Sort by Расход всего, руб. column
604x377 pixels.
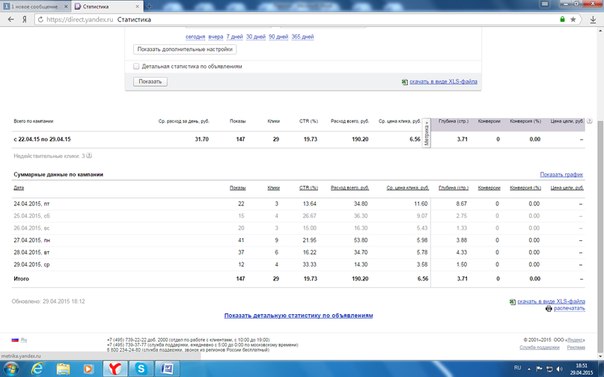pyautogui.click(x=350, y=188)
